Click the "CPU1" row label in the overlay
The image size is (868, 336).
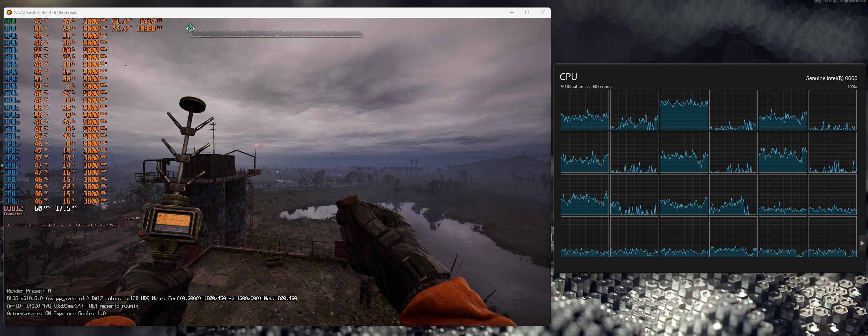[x=11, y=36]
